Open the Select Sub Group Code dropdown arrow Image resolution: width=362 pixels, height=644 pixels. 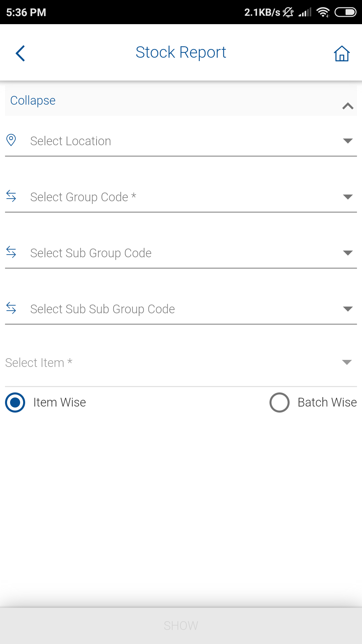pyautogui.click(x=348, y=253)
